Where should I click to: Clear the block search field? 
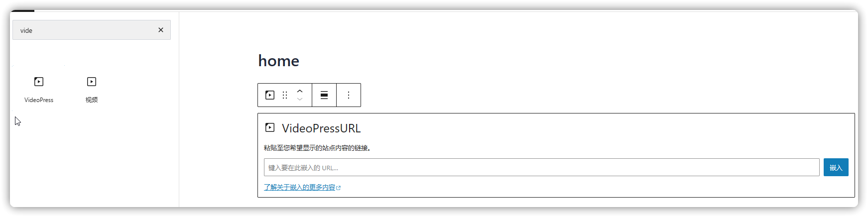[x=161, y=30]
